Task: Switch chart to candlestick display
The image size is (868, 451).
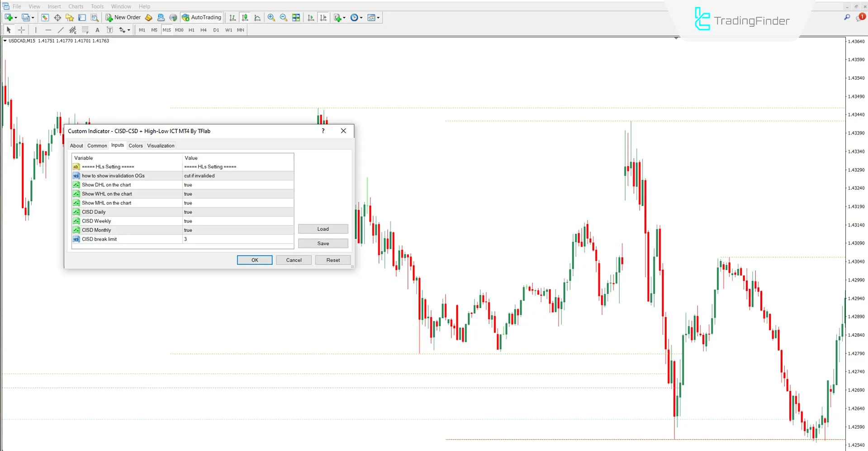Action: [x=245, y=17]
